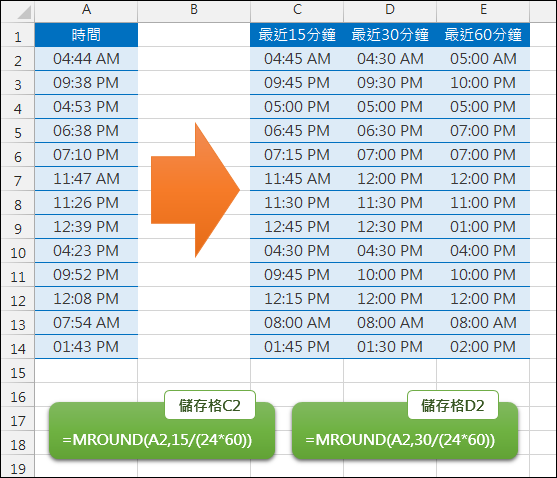This screenshot has width=557, height=478.
Task: Select cell with 07:10 PM
Action: click(86, 155)
